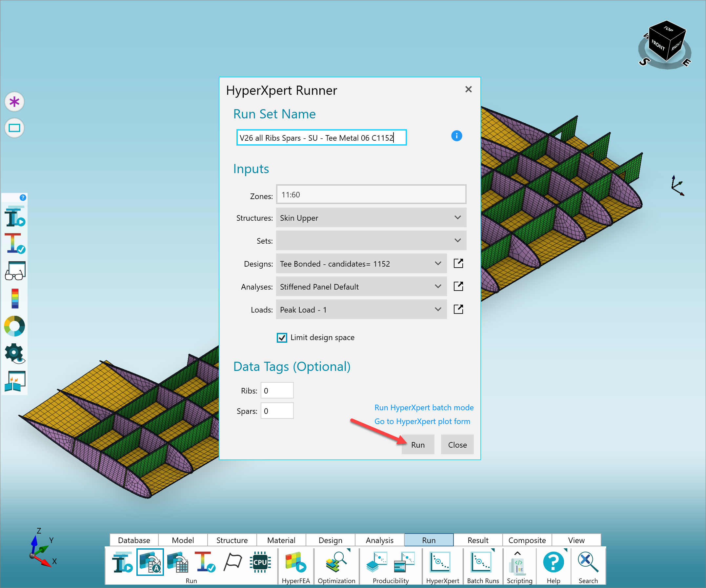This screenshot has width=706, height=588.
Task: Click the blue info icon beside run name
Action: click(456, 136)
